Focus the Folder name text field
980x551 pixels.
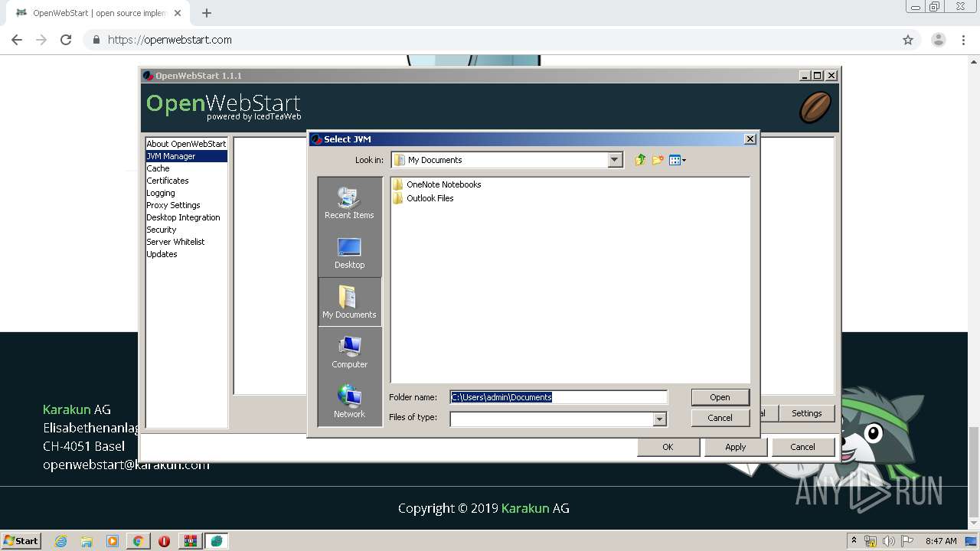tap(558, 397)
